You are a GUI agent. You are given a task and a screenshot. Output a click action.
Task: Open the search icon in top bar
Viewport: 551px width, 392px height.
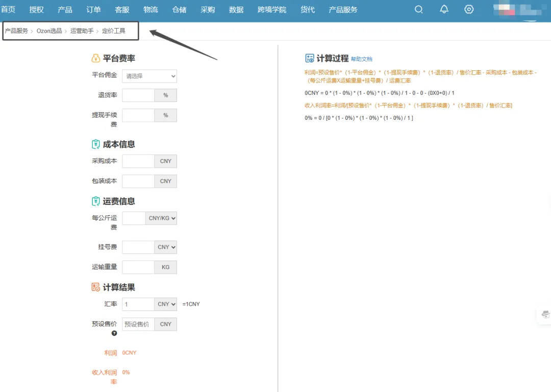point(418,10)
